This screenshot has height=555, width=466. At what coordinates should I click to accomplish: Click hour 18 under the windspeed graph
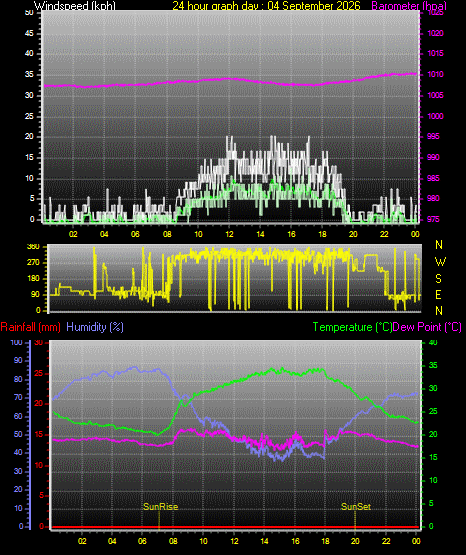pyautogui.click(x=322, y=234)
